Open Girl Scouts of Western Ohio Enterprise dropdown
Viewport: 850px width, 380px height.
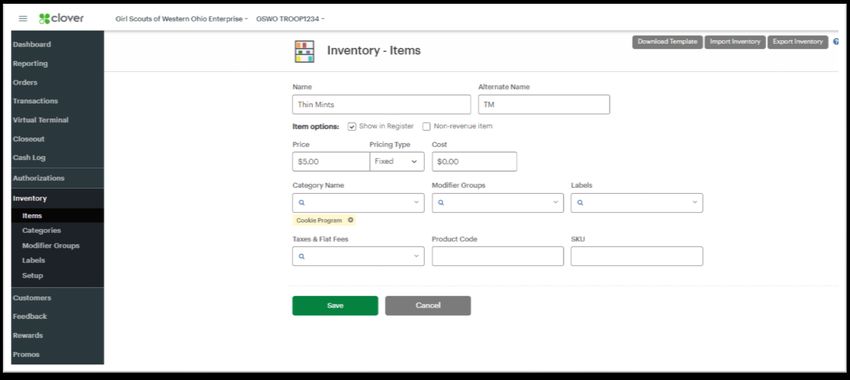tap(182, 19)
